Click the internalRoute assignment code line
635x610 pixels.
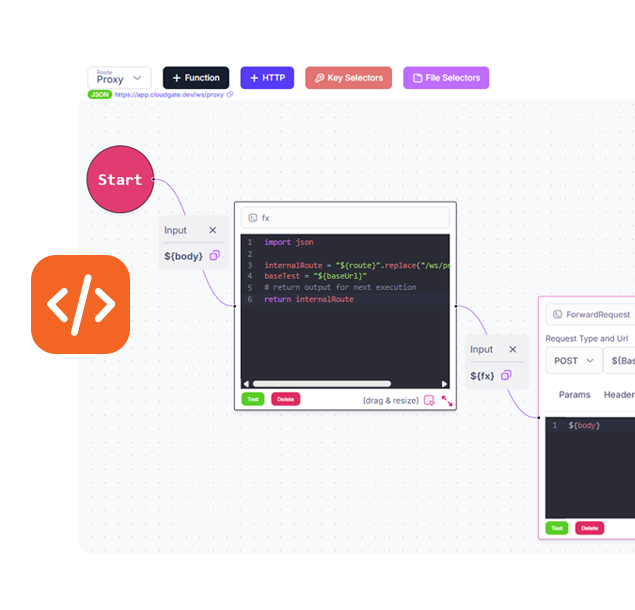pos(357,266)
